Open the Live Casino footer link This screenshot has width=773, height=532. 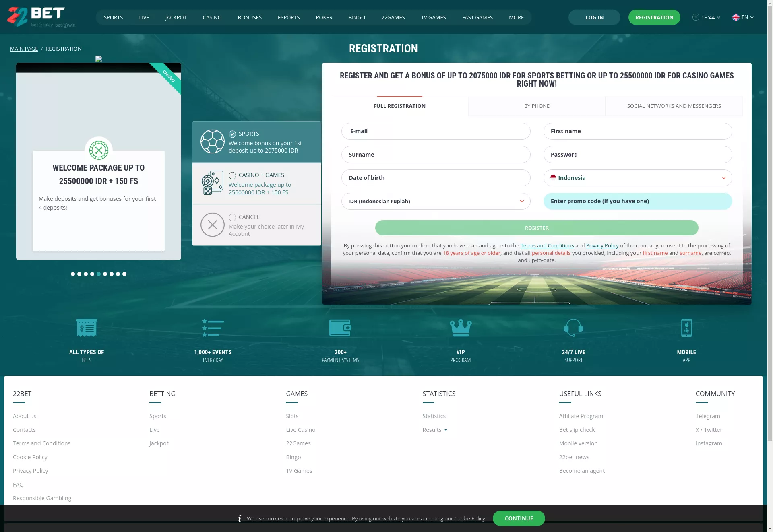point(301,430)
